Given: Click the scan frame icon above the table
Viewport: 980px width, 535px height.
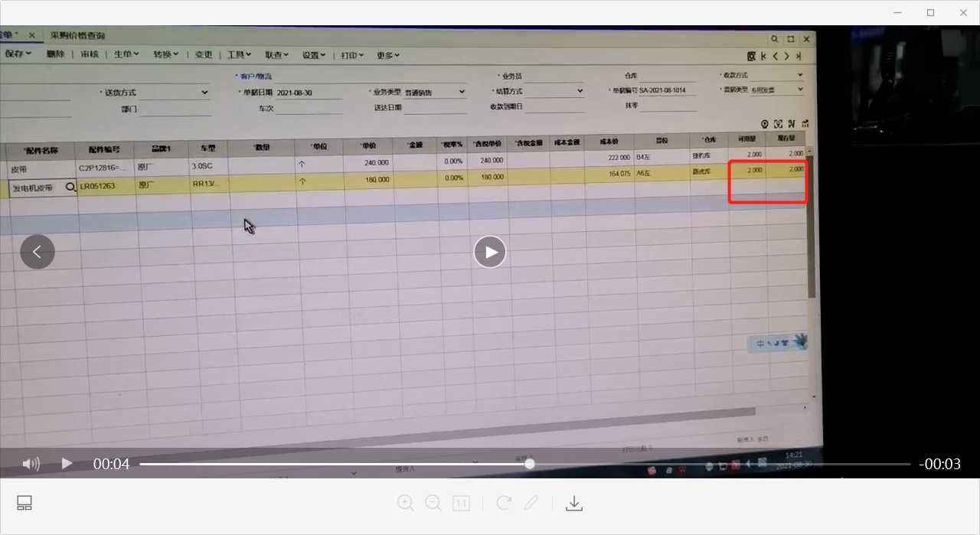Looking at the screenshot, I should pyautogui.click(x=779, y=124).
